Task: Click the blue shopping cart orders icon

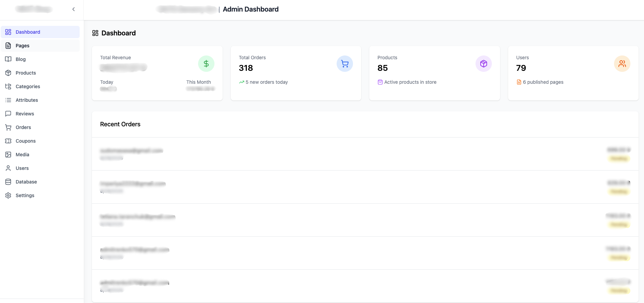Action: point(344,64)
